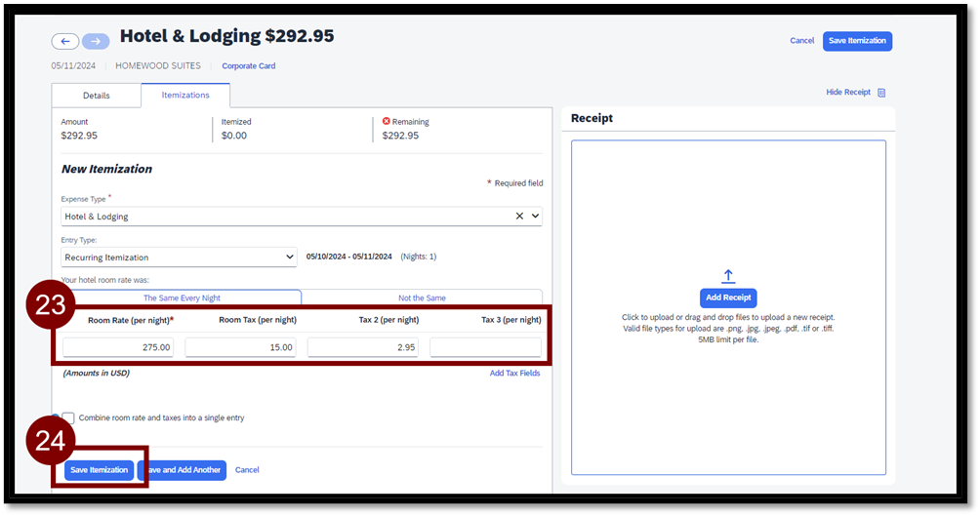Switch to the Details tab

point(97,96)
